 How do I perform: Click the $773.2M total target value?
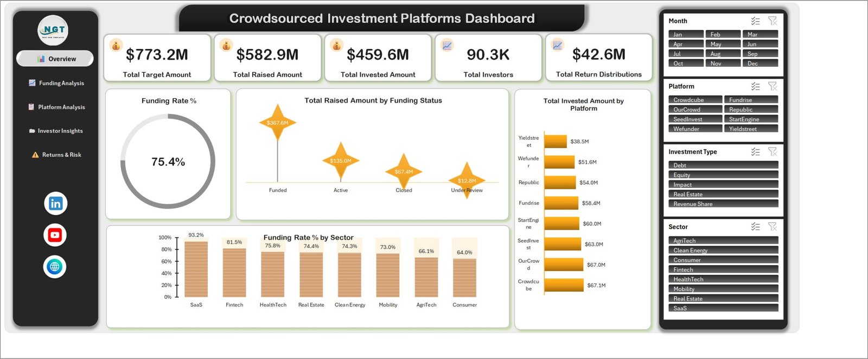pyautogui.click(x=157, y=55)
